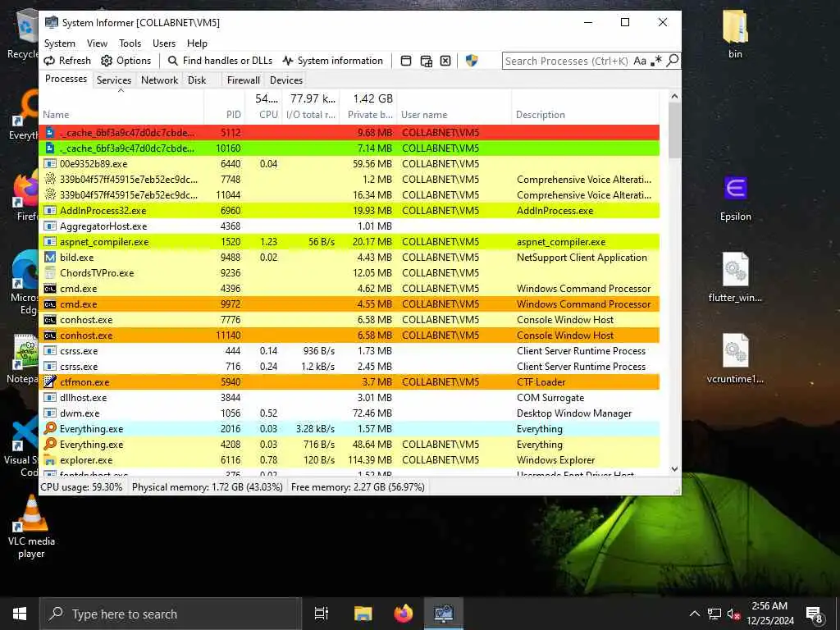The height and width of the screenshot is (630, 840).
Task: Click the search magnifier icon
Action: [x=673, y=61]
